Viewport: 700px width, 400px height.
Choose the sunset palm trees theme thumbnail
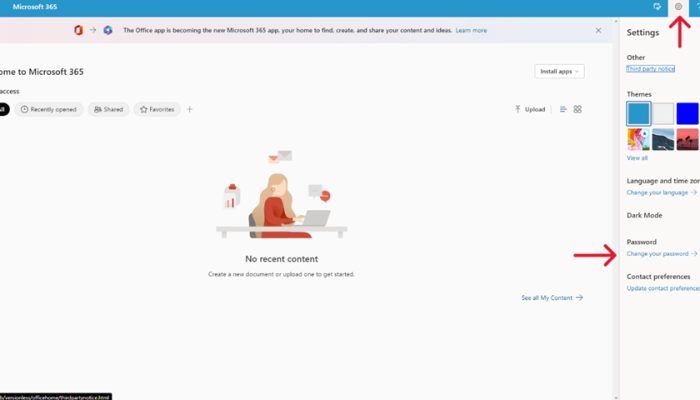[x=688, y=139]
